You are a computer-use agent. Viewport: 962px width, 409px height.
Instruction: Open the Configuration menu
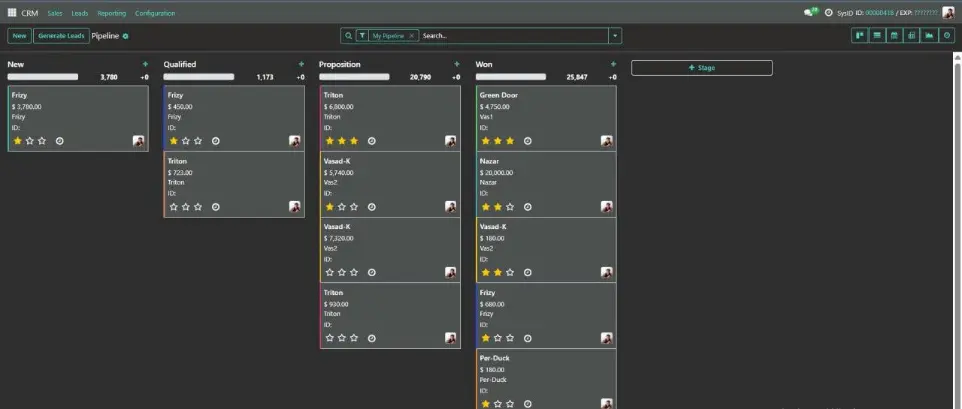(155, 13)
